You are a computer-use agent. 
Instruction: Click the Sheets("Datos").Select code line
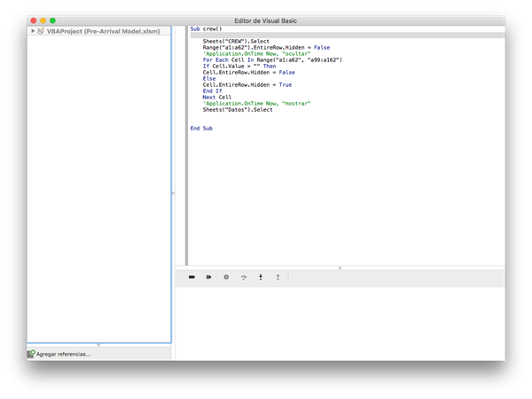click(237, 109)
